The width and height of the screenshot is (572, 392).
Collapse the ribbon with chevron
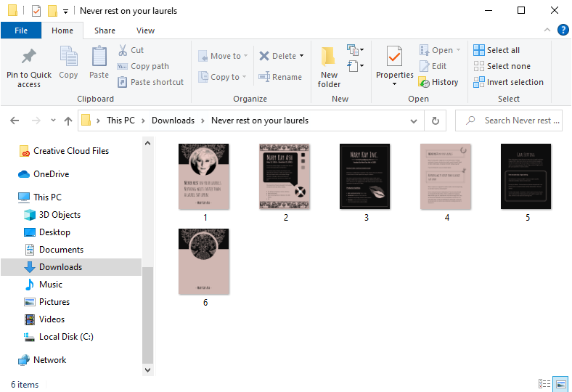547,30
